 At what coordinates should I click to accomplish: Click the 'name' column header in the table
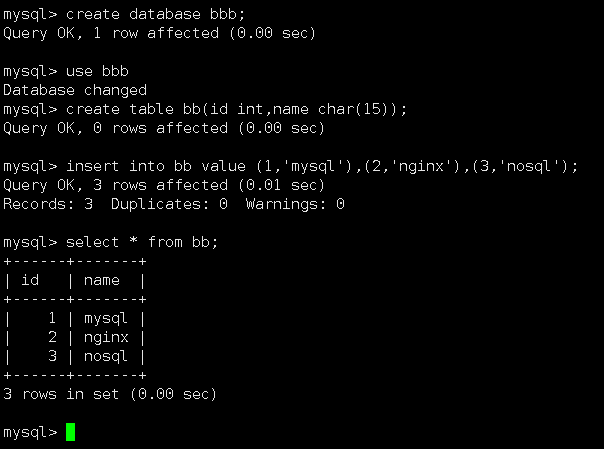[x=102, y=280]
